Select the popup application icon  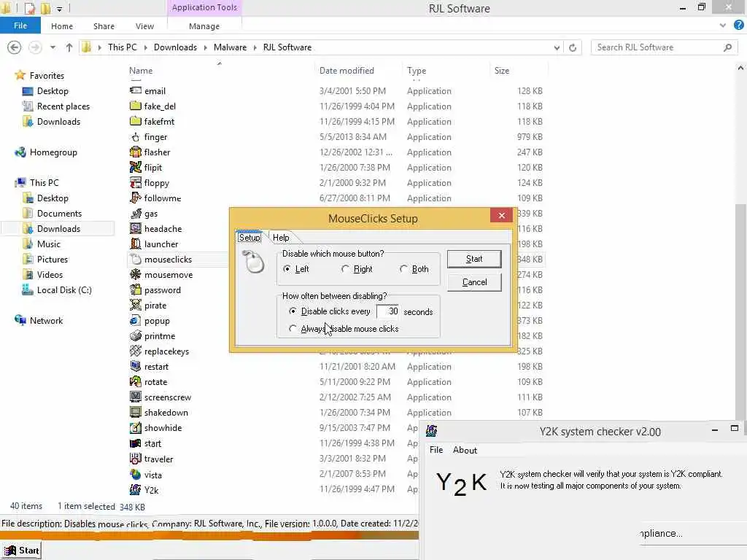136,321
